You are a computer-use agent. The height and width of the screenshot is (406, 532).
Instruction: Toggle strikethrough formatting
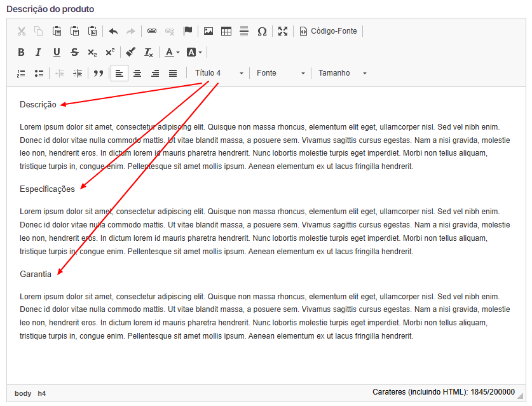pos(74,52)
